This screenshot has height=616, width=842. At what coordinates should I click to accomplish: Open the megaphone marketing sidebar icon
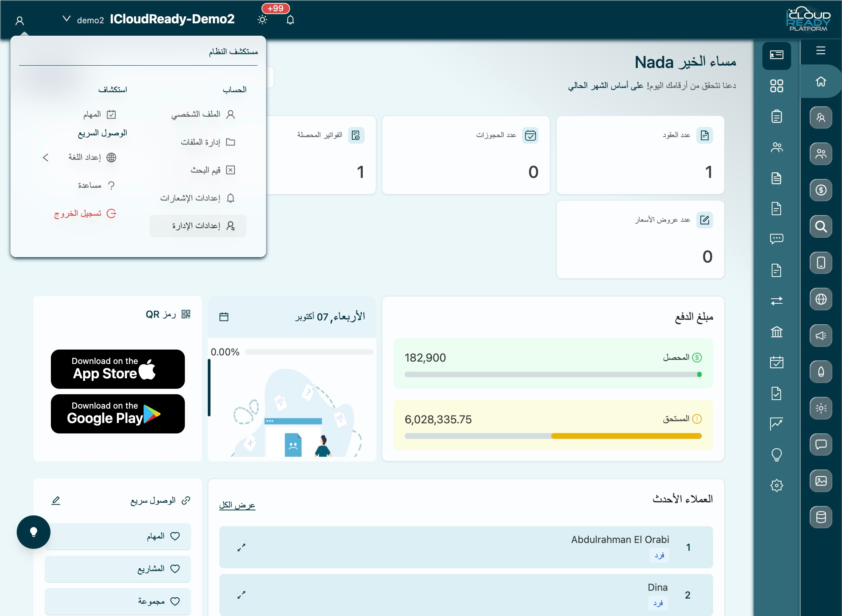[x=821, y=336]
